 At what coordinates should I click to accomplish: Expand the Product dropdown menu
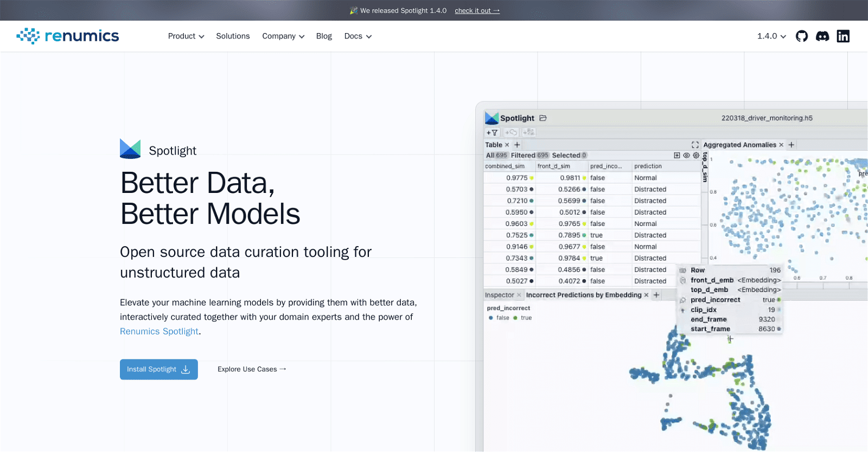point(186,36)
